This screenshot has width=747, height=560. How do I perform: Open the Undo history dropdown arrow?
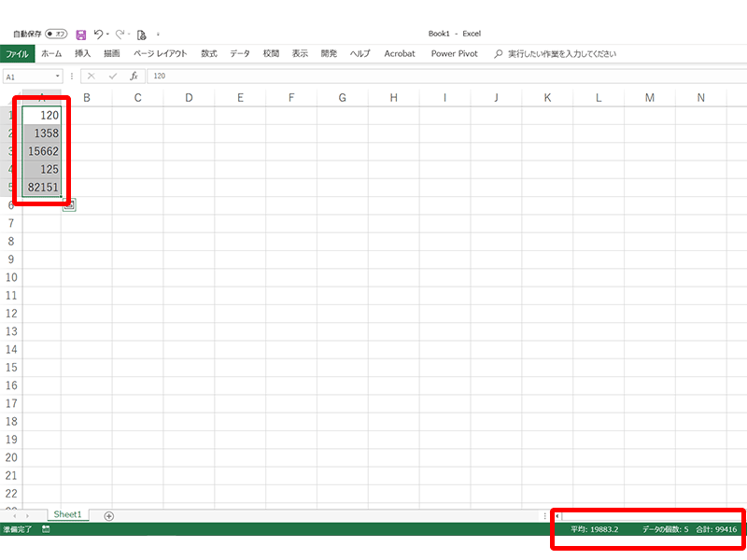click(x=108, y=35)
